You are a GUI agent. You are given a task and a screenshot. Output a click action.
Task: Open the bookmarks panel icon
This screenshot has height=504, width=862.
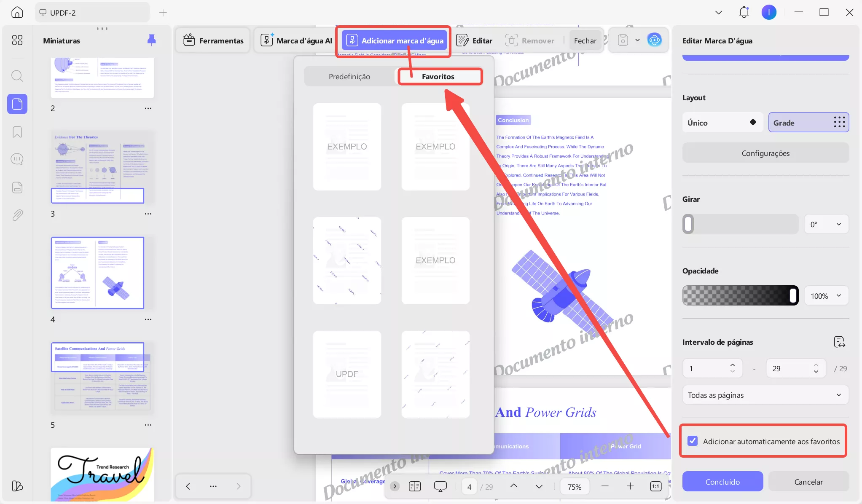click(x=17, y=132)
